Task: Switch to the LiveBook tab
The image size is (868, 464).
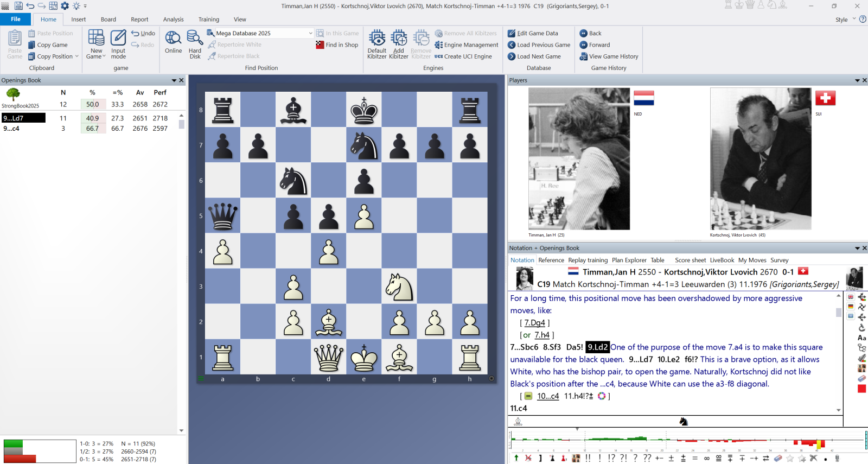Action: [x=722, y=260]
